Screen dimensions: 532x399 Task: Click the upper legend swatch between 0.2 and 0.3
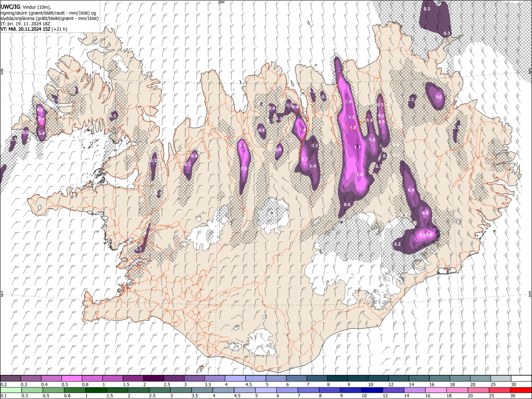11,379
